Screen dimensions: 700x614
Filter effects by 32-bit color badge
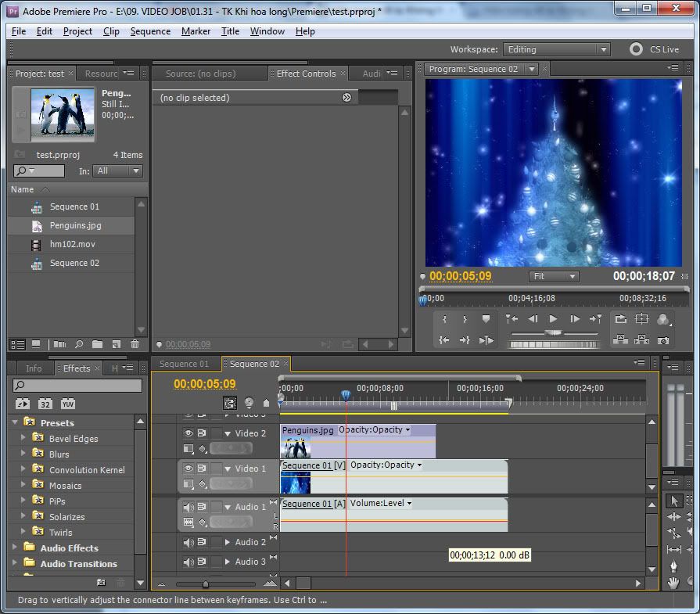[x=45, y=404]
